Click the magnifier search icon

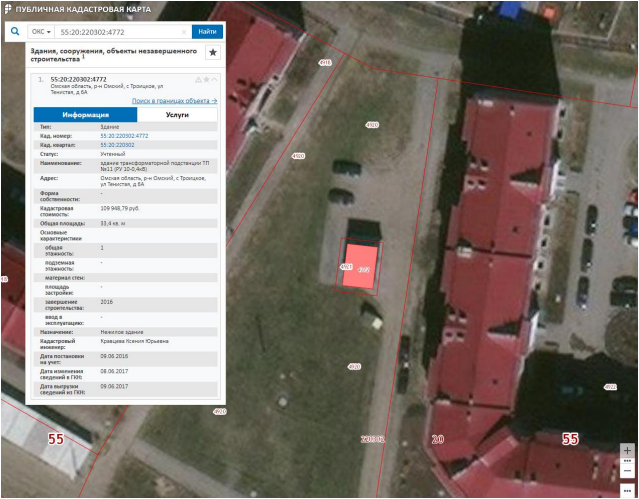click(15, 32)
